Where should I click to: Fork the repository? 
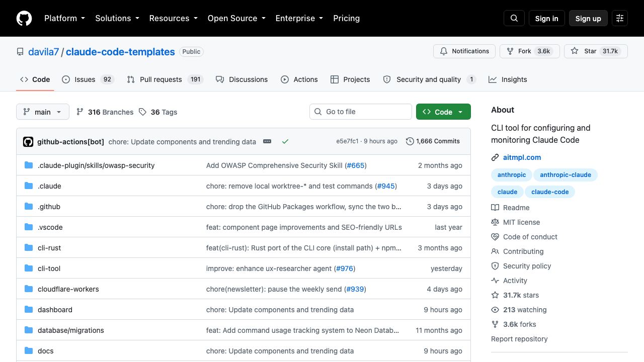pyautogui.click(x=529, y=51)
